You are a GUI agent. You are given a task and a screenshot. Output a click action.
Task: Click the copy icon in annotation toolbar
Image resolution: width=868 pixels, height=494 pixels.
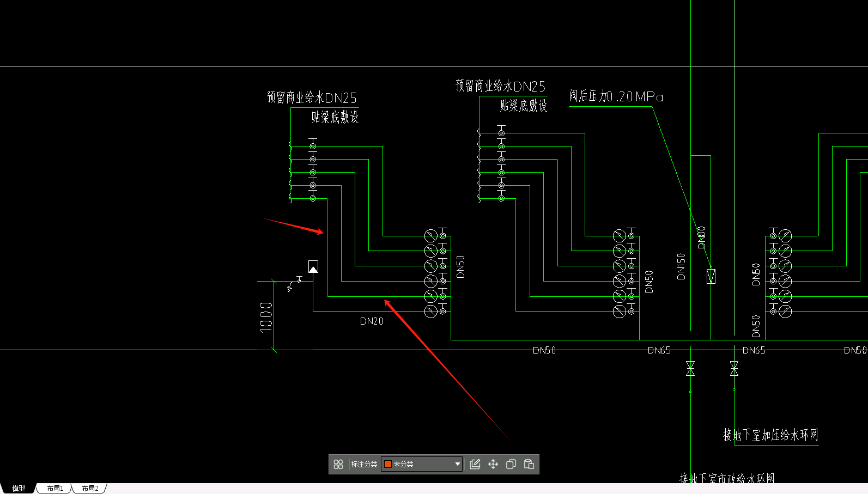click(511, 464)
